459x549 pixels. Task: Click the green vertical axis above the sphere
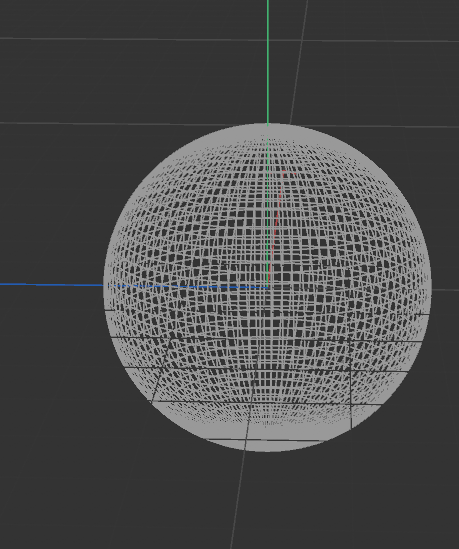268,61
